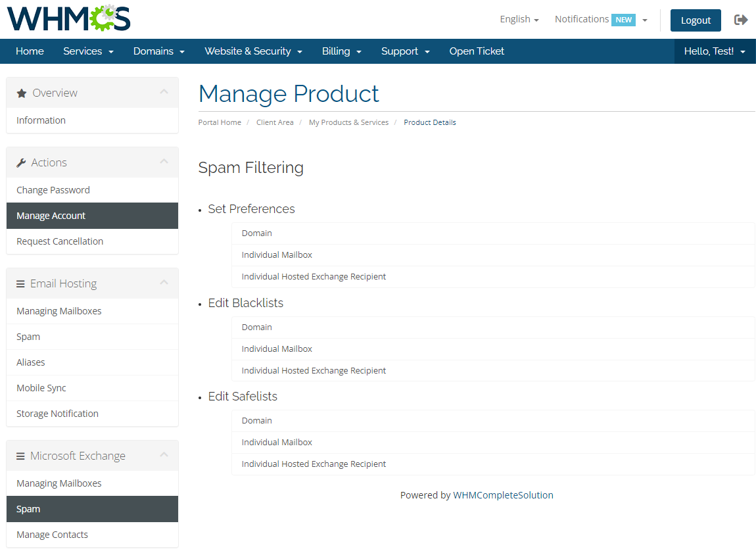Click Individual Mailbox under Edit Safelists
This screenshot has width=756, height=557.
pyautogui.click(x=493, y=443)
